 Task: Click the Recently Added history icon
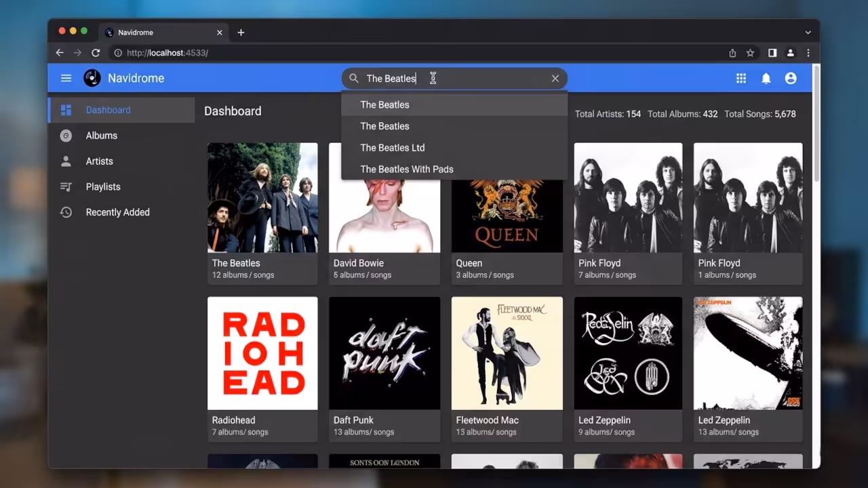click(66, 212)
